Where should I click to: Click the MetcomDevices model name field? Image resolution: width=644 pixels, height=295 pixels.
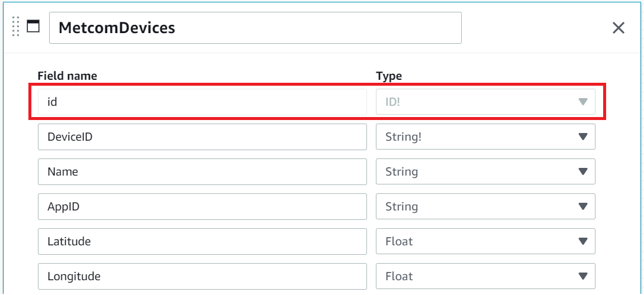point(255,28)
